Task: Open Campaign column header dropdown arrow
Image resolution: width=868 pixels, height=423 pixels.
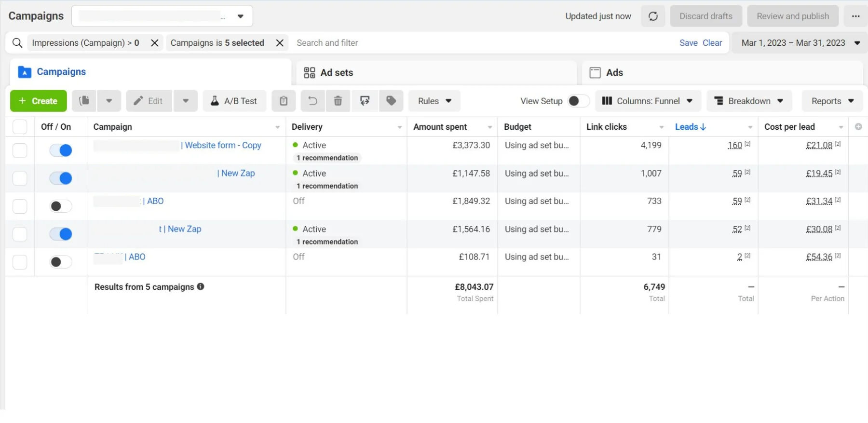Action: click(277, 127)
